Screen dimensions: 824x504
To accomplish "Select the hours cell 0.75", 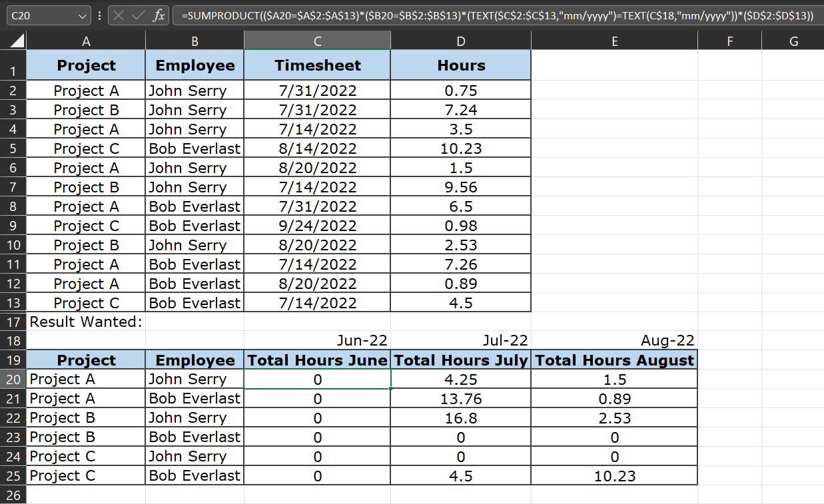I will coord(461,91).
